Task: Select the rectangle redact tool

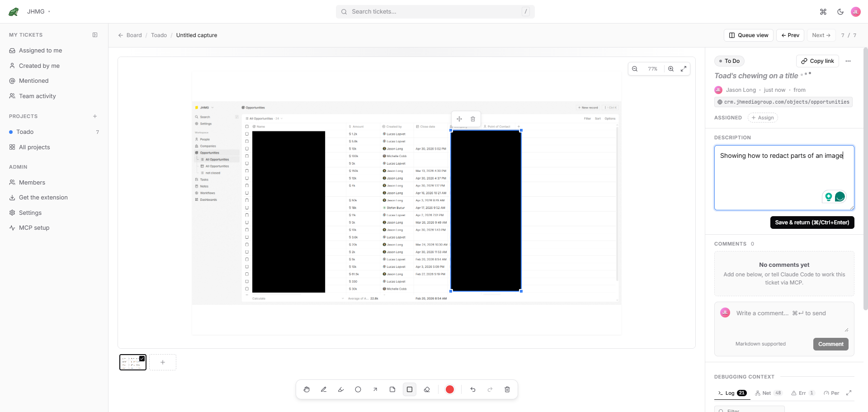Action: pyautogui.click(x=410, y=389)
